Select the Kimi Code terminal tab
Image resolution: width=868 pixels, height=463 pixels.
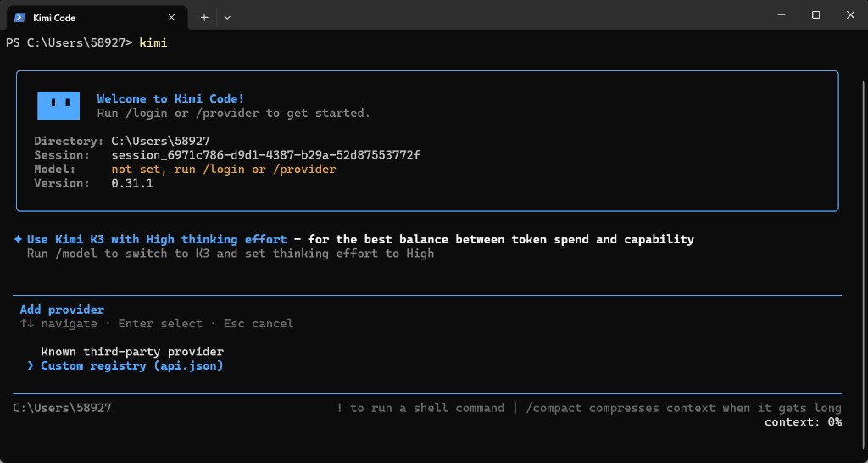[x=97, y=17]
